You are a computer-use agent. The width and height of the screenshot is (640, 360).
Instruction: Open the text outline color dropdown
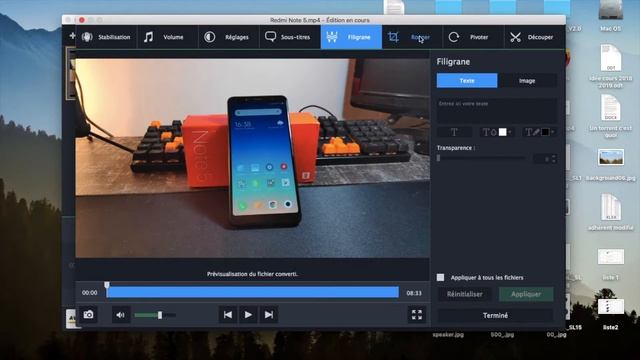coord(540,132)
